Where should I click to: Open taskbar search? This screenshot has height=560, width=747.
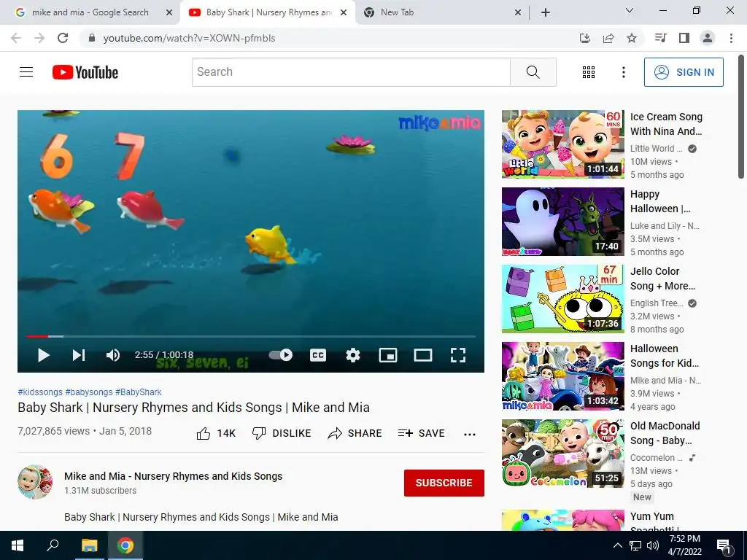(x=53, y=545)
